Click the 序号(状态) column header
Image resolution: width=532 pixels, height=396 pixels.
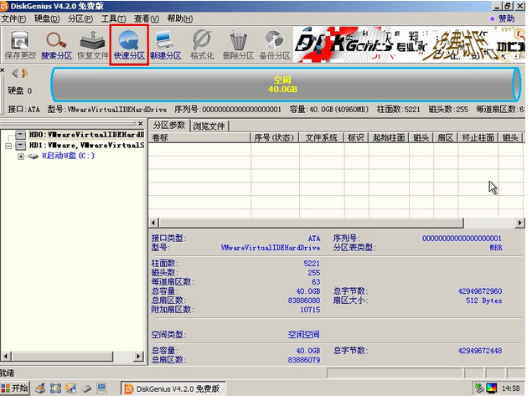(275, 137)
